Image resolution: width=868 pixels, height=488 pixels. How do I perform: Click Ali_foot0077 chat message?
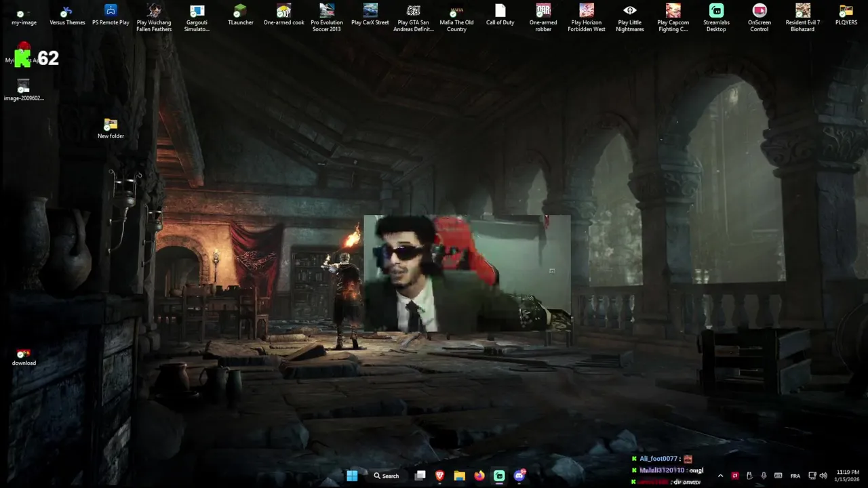pyautogui.click(x=661, y=459)
